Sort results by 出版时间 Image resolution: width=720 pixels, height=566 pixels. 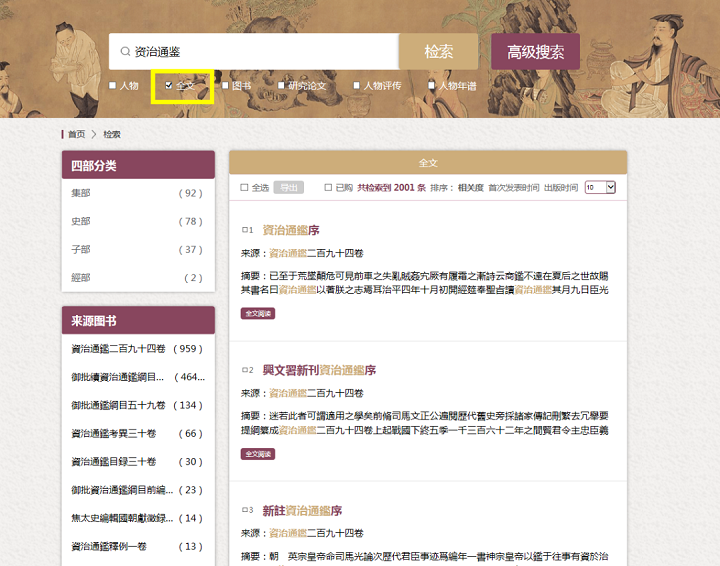point(561,187)
